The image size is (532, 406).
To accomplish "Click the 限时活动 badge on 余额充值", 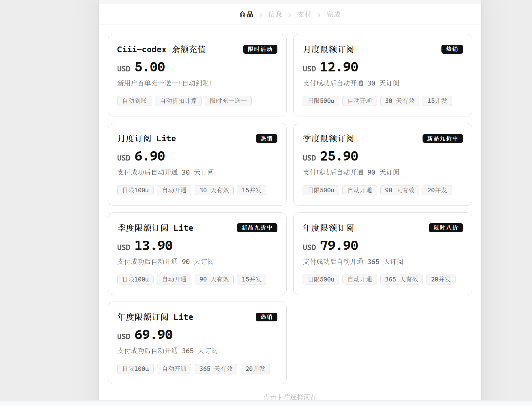I will pyautogui.click(x=260, y=49).
